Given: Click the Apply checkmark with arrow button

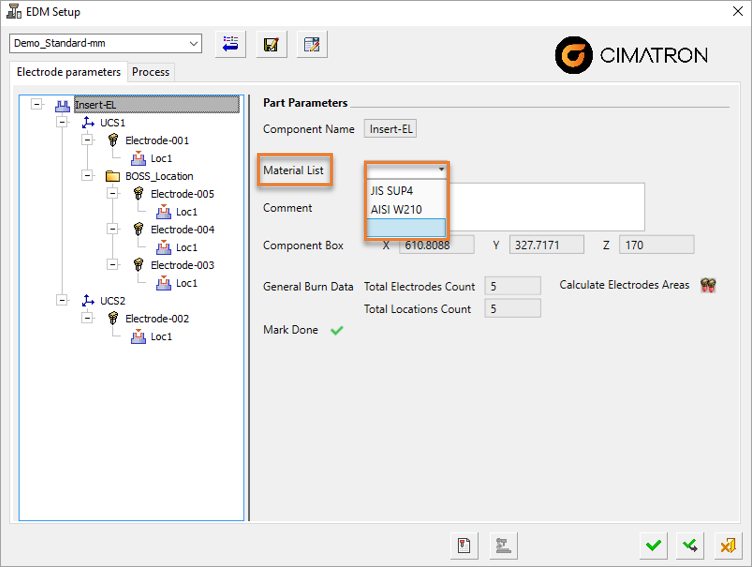Looking at the screenshot, I should [690, 545].
